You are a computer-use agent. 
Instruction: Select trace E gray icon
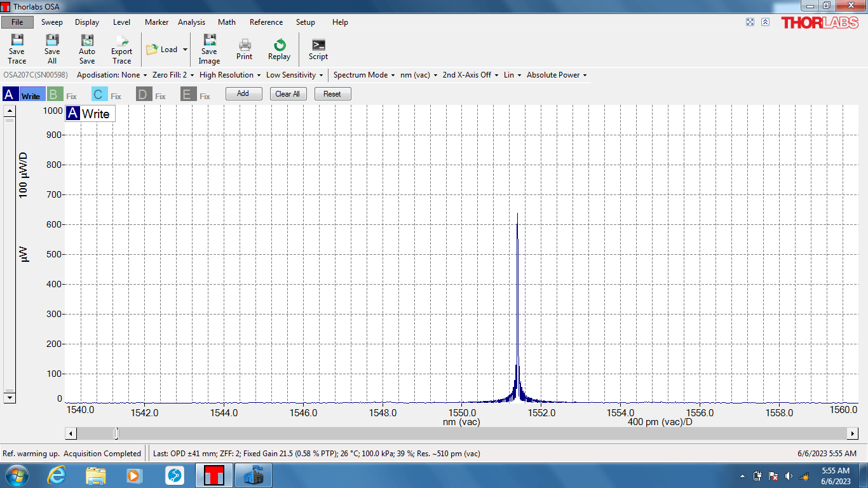188,95
